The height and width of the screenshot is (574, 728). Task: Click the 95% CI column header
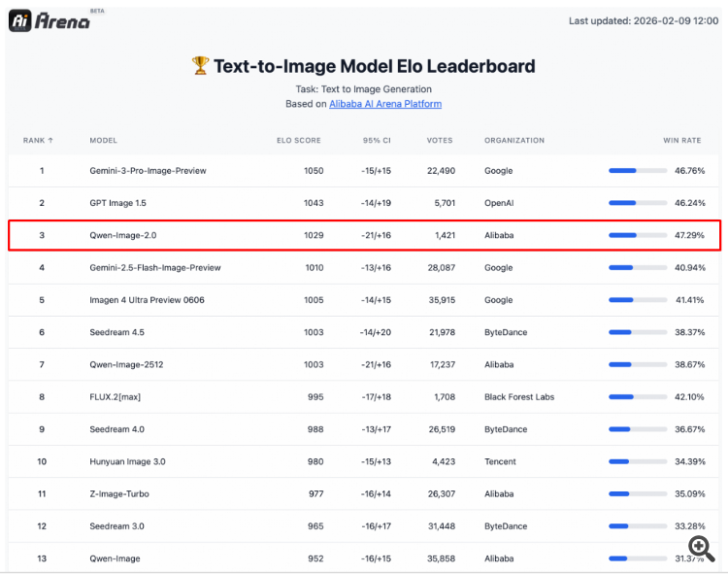[x=377, y=141]
